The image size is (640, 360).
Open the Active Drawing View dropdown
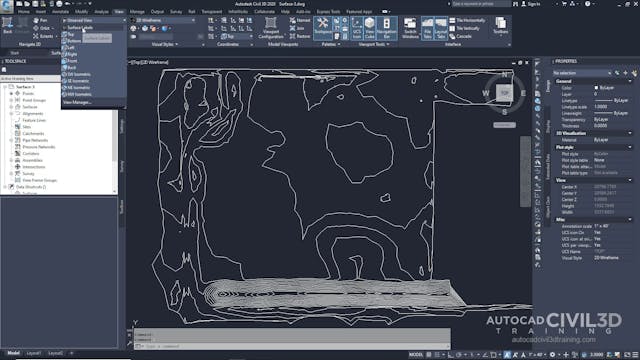click(31, 78)
